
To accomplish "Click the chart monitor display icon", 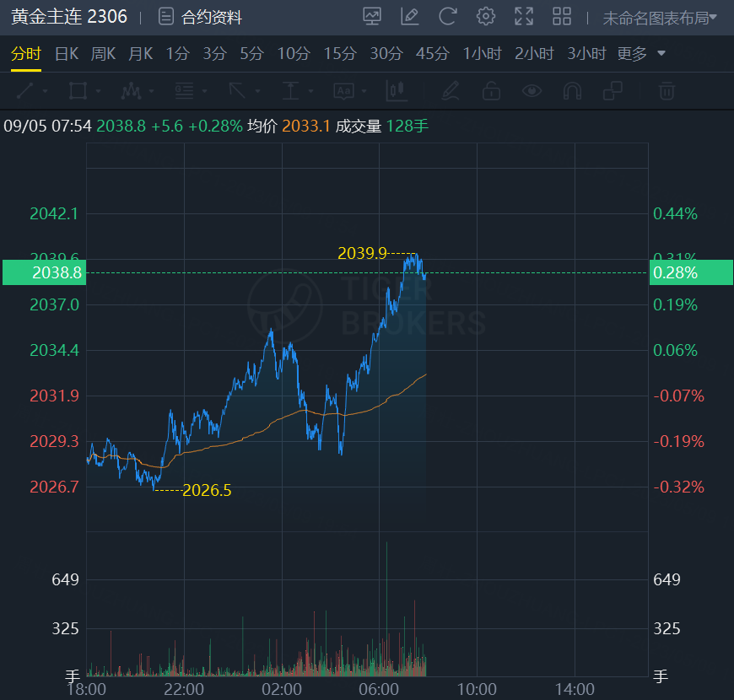I will (x=371, y=16).
